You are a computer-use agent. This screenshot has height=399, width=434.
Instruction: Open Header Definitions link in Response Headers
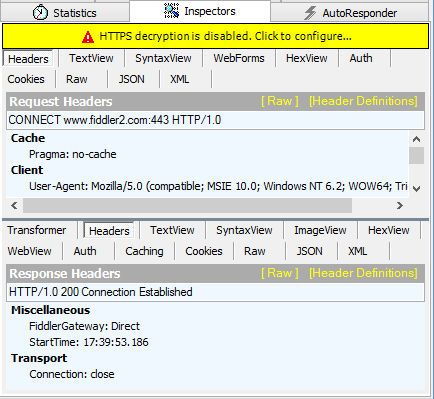363,273
